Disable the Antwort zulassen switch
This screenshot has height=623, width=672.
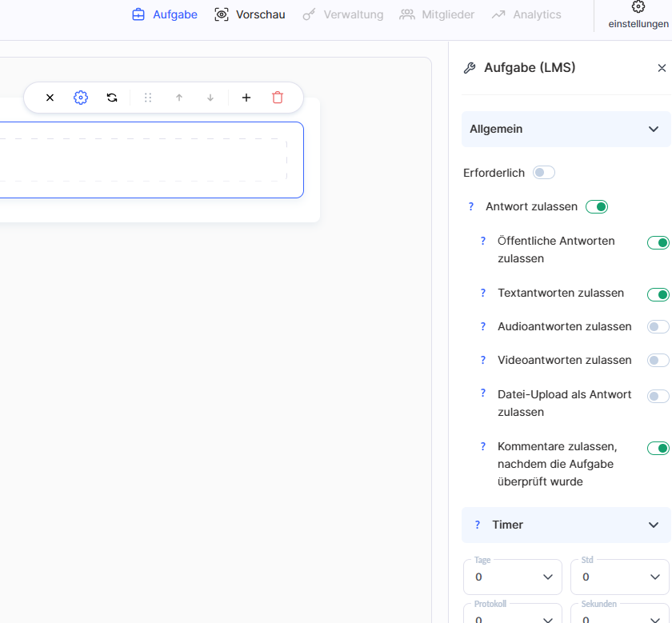point(597,207)
